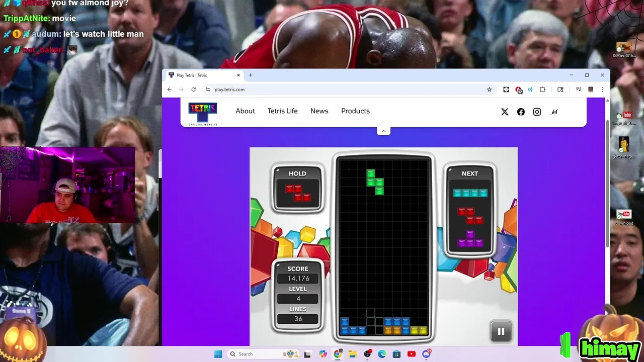Open Chrome media controls icon

point(579,89)
